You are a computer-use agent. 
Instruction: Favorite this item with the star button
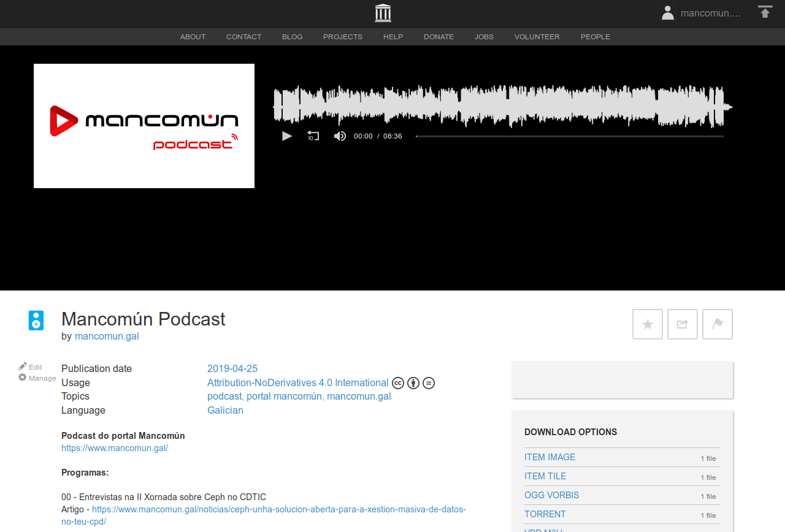coord(648,324)
